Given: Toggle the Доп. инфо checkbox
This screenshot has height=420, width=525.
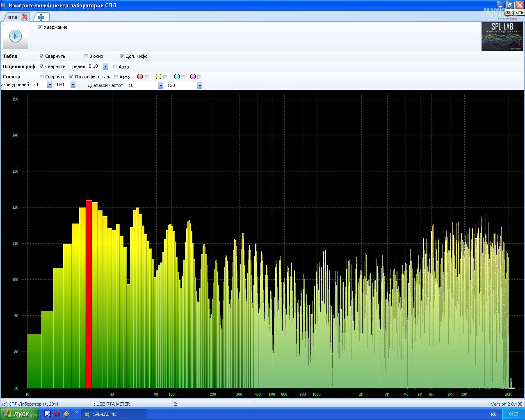Looking at the screenshot, I should 122,56.
